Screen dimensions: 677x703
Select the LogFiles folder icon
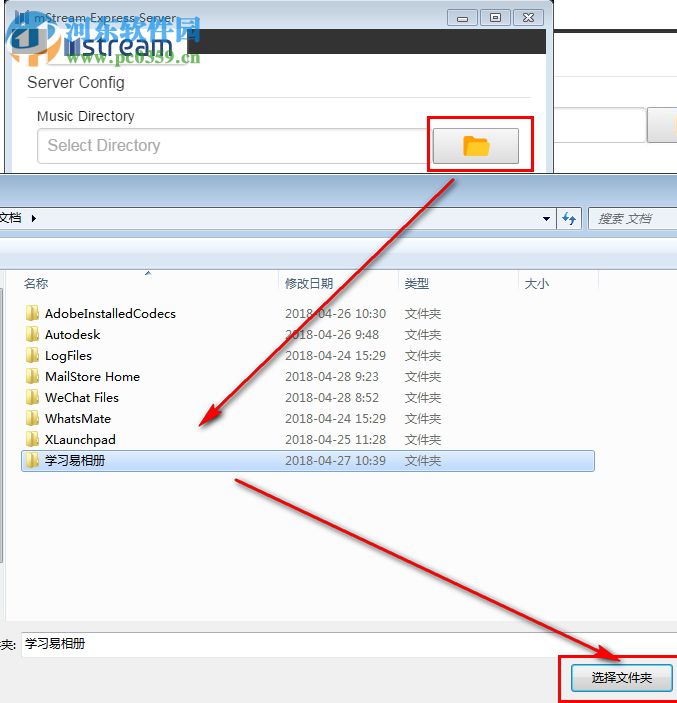click(x=32, y=356)
